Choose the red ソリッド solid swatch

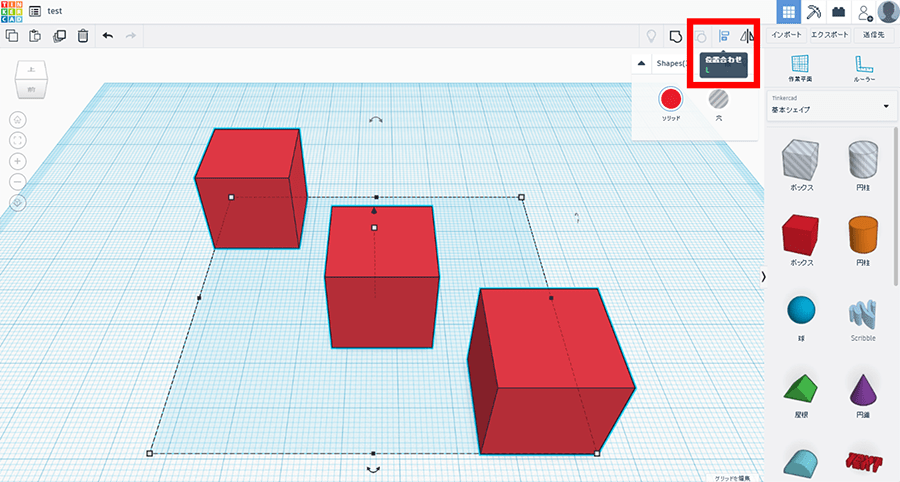point(670,99)
